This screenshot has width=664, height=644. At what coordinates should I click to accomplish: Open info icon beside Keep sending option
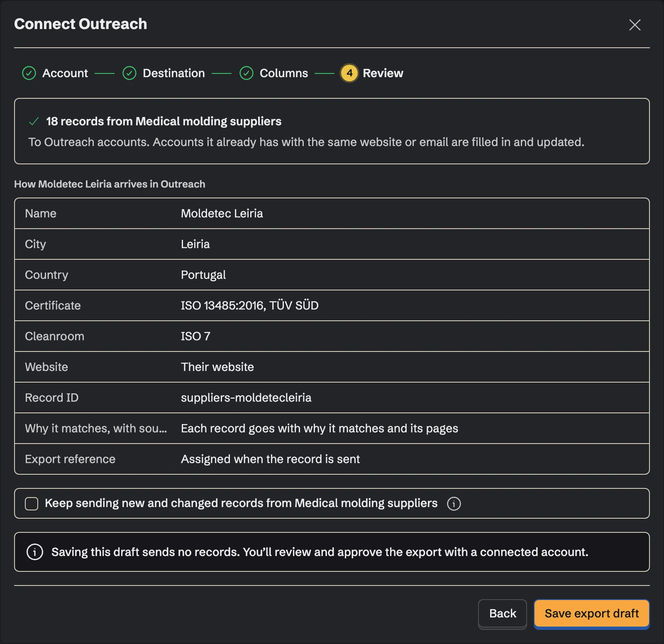[454, 503]
